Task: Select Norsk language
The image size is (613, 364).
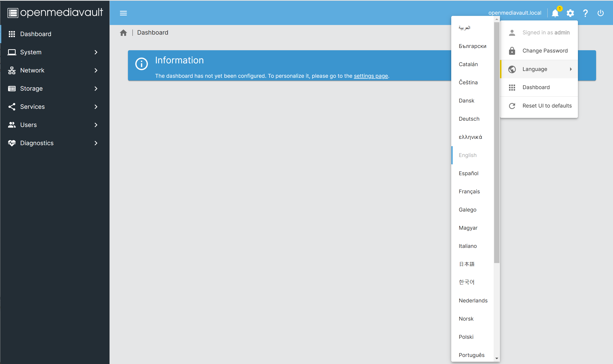Action: [x=472, y=319]
